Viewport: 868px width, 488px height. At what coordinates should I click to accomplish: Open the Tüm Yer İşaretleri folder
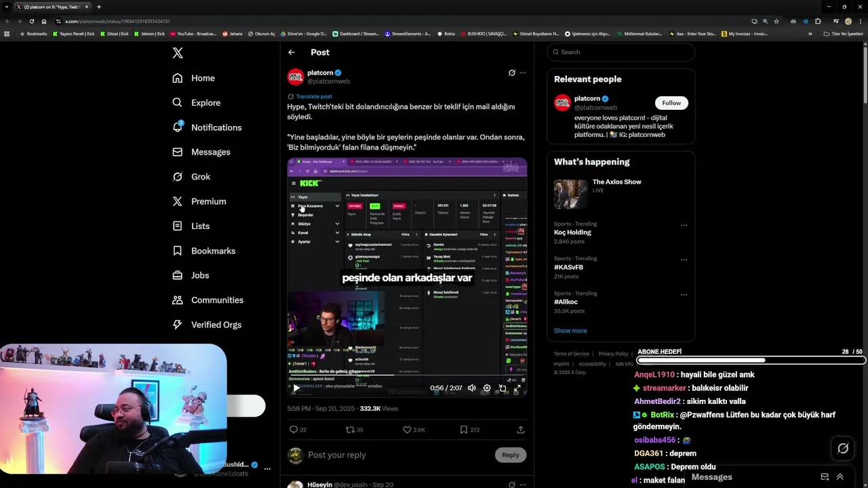coord(844,33)
